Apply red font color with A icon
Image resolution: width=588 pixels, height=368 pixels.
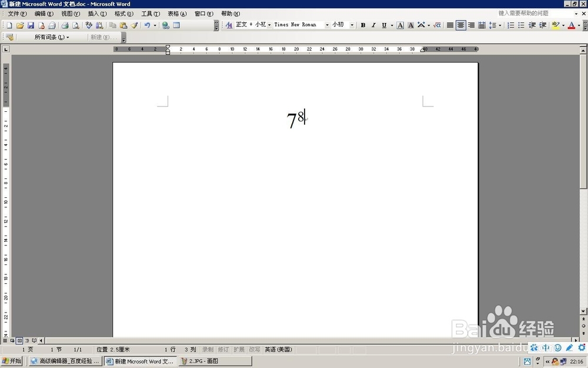pos(572,25)
